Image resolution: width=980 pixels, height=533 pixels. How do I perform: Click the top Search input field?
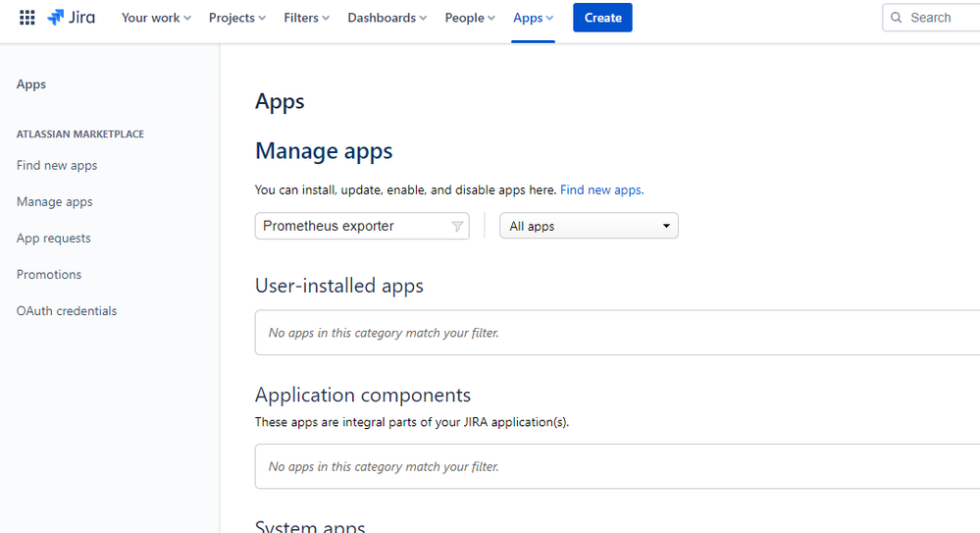(x=931, y=18)
